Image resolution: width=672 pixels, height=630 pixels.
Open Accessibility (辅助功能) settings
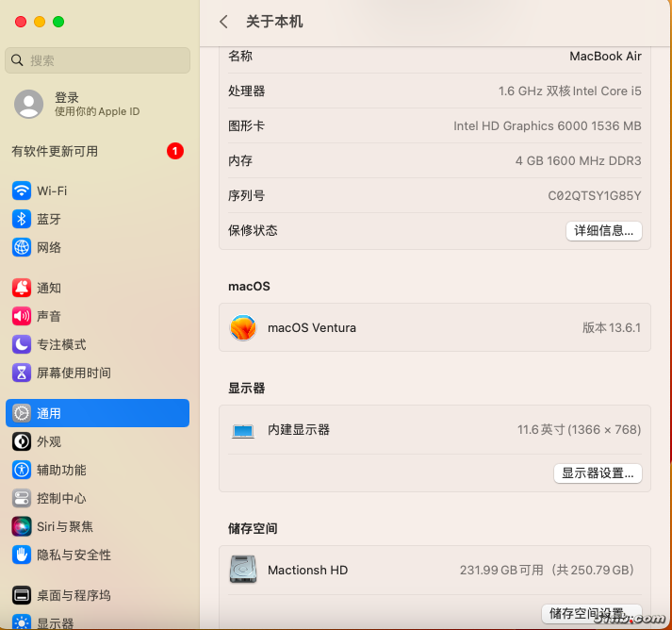tap(61, 470)
